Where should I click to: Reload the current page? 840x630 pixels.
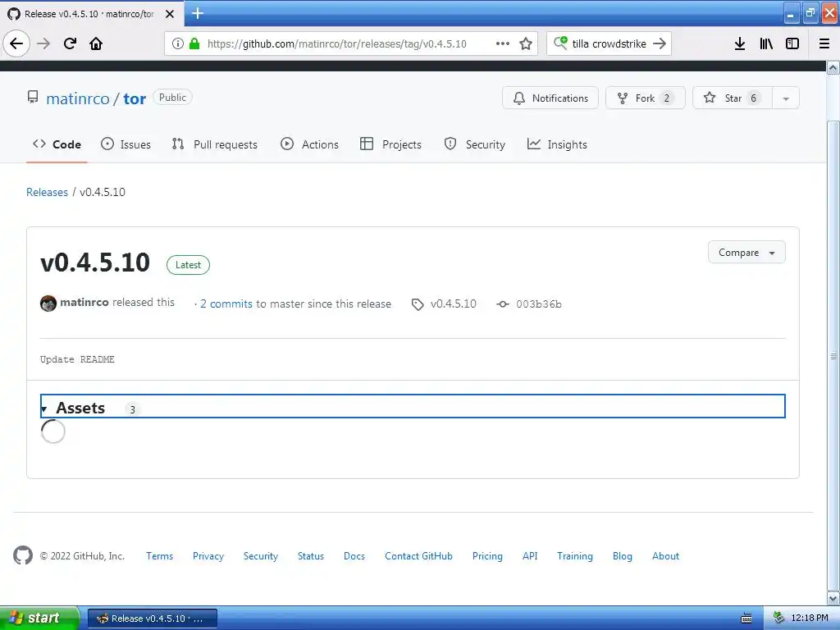[x=70, y=43]
